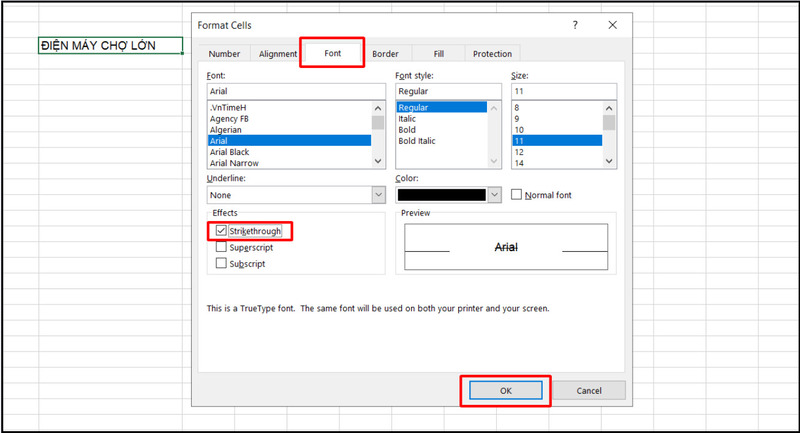Click the Cancel button
Screen dimensions: 800x433
point(589,390)
